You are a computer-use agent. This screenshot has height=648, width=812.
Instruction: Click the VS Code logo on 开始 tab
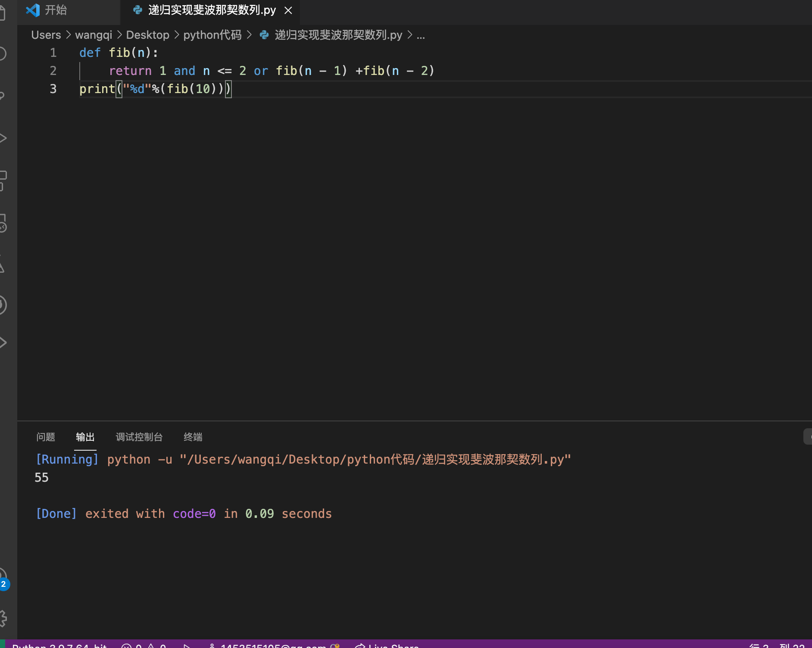33,10
